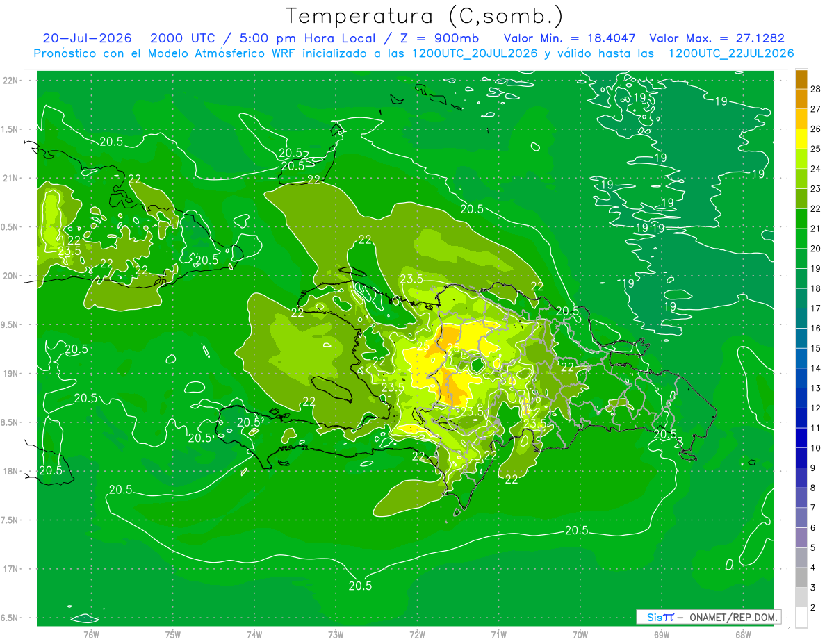Click the dark orange swatch above legend 28

point(801,79)
